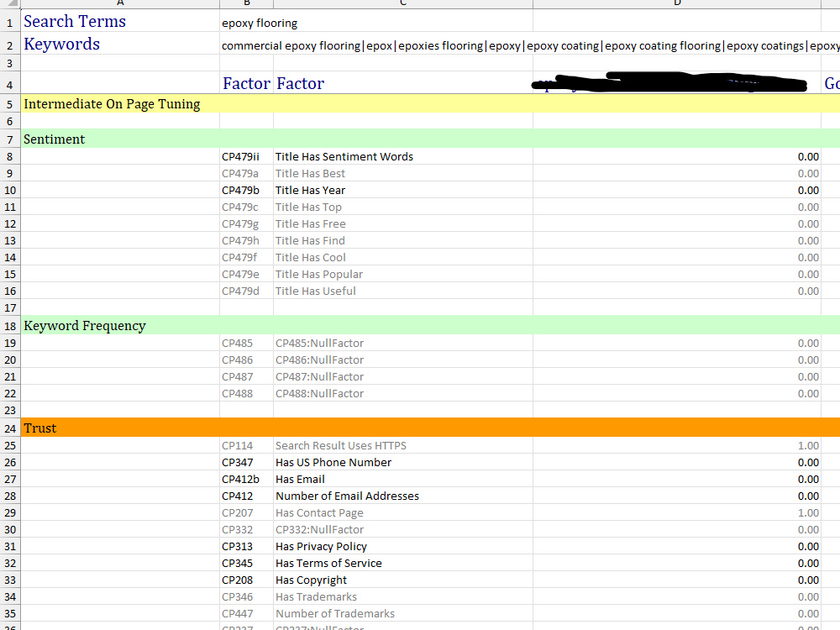Select 'Search Result Uses HTTPS' cell
Image resolution: width=840 pixels, height=630 pixels.
click(x=403, y=446)
